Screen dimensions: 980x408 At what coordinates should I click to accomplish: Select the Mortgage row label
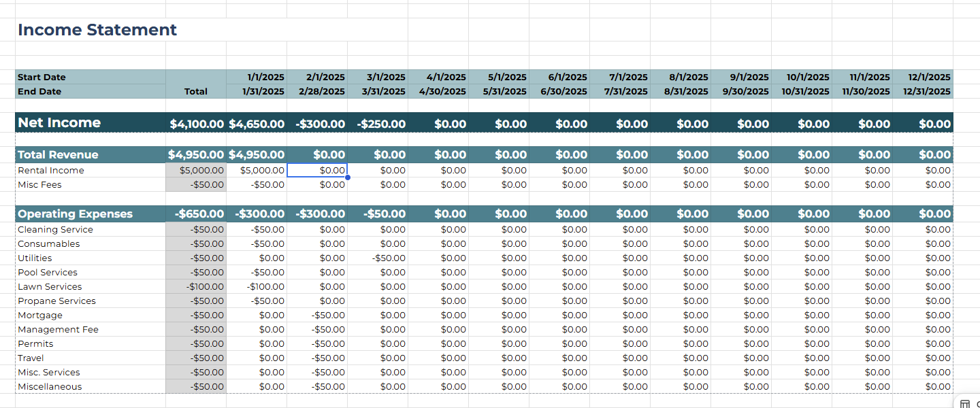coord(39,315)
